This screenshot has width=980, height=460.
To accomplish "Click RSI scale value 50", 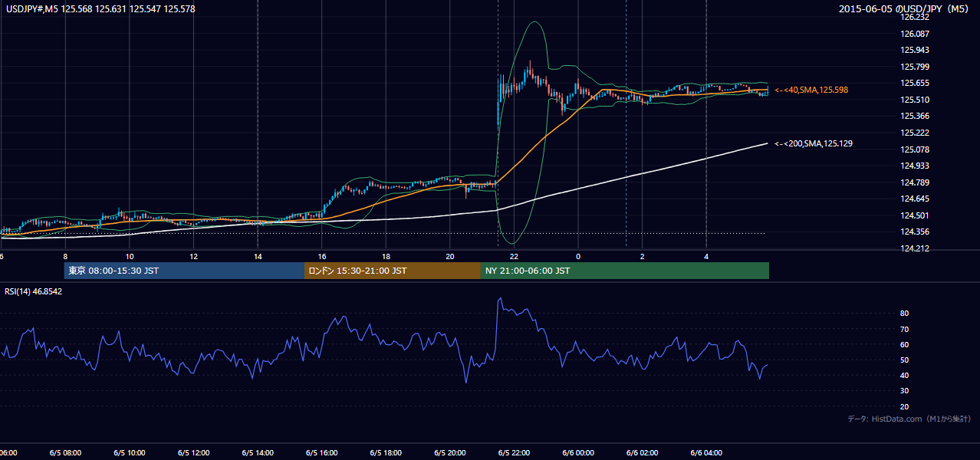I will 905,360.
